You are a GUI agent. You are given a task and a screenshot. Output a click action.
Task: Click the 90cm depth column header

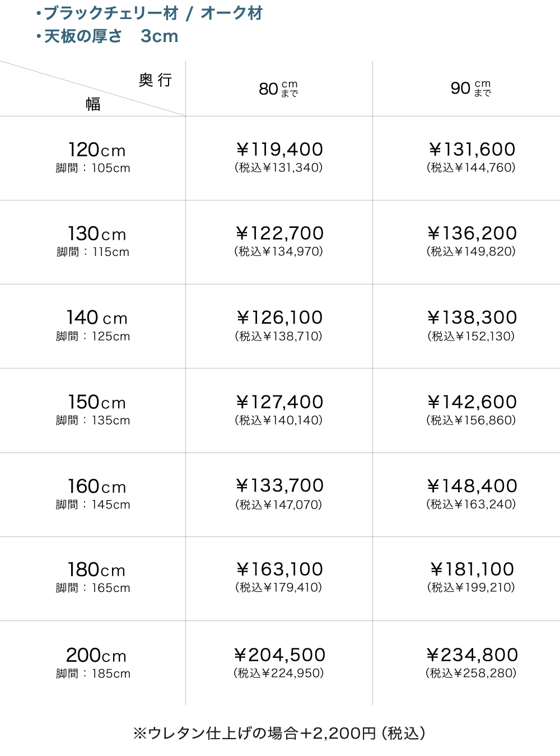click(x=470, y=88)
